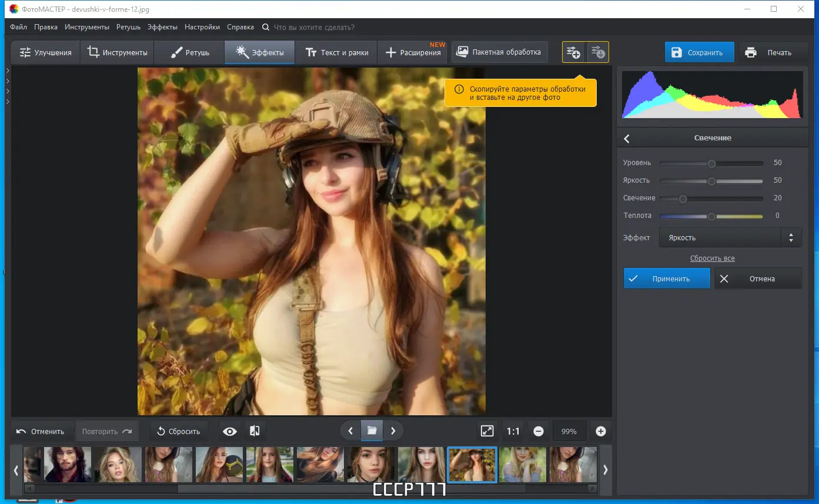Go to the previous photo arrow

coord(350,431)
